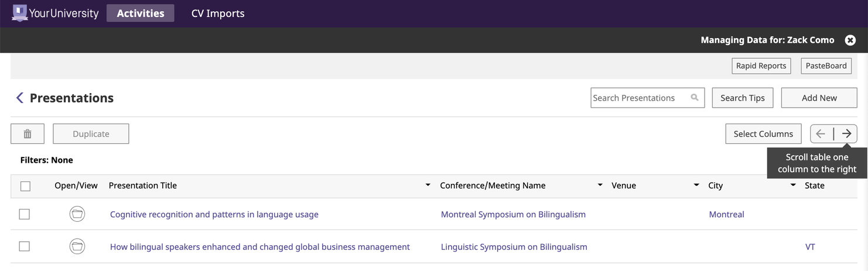Open Presentation Title column dropdown arrow
The height and width of the screenshot is (271, 868).
pyautogui.click(x=428, y=186)
